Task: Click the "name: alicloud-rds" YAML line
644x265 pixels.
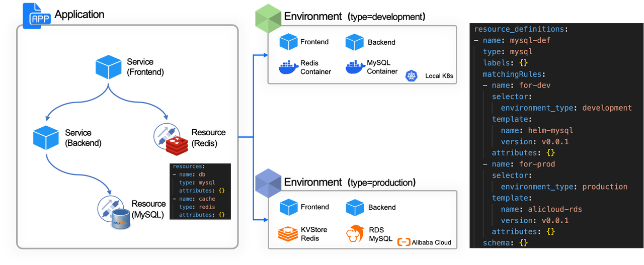Action: coord(541,209)
